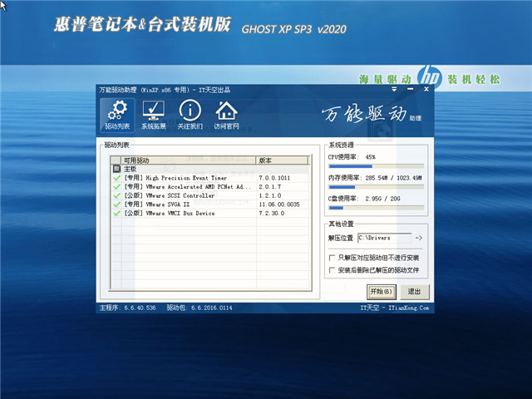Click disk value 2.95G / 20G

pyautogui.click(x=382, y=199)
